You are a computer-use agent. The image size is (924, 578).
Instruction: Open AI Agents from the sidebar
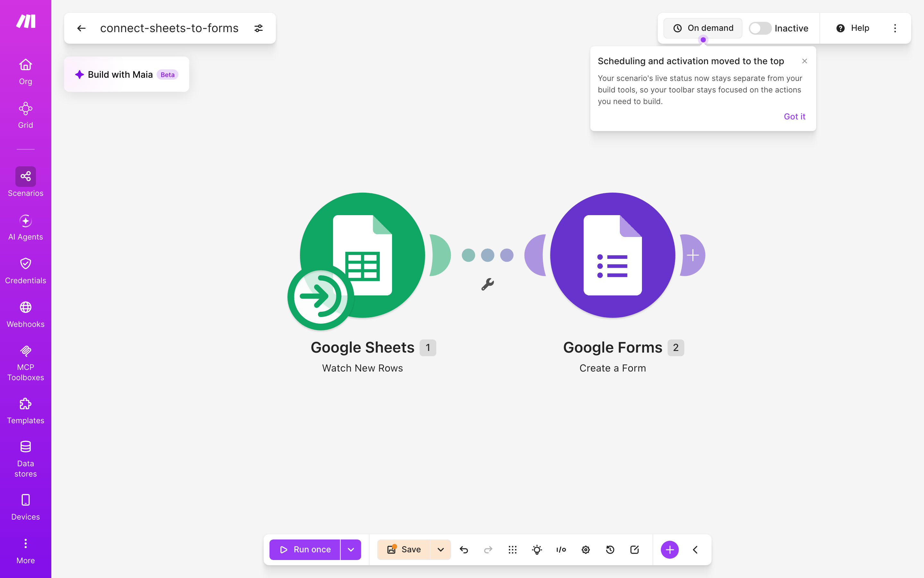click(x=26, y=227)
